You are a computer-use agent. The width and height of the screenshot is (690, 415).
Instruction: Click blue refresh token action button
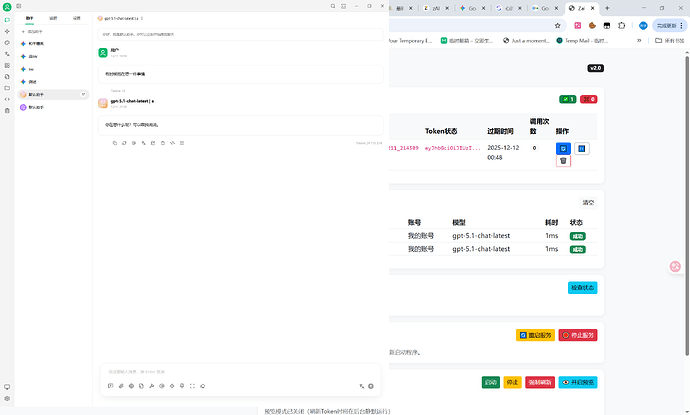click(563, 149)
